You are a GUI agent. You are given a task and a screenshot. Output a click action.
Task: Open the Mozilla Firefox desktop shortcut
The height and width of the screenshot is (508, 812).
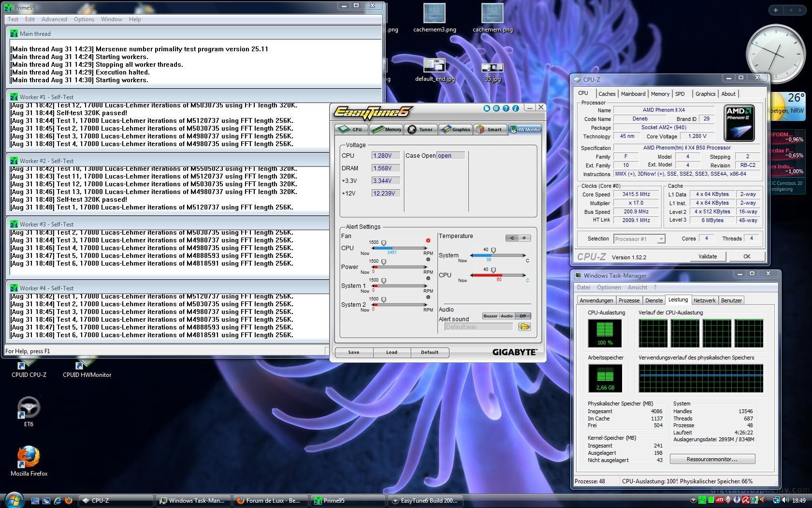[29, 461]
